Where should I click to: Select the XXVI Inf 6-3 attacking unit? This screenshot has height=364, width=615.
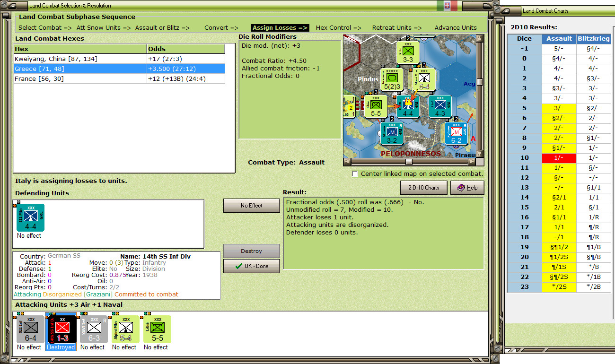94,329
